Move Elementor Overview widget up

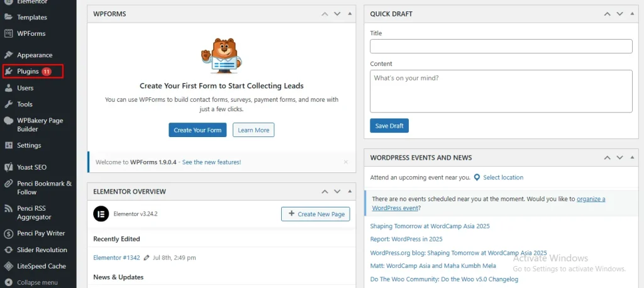tap(325, 191)
